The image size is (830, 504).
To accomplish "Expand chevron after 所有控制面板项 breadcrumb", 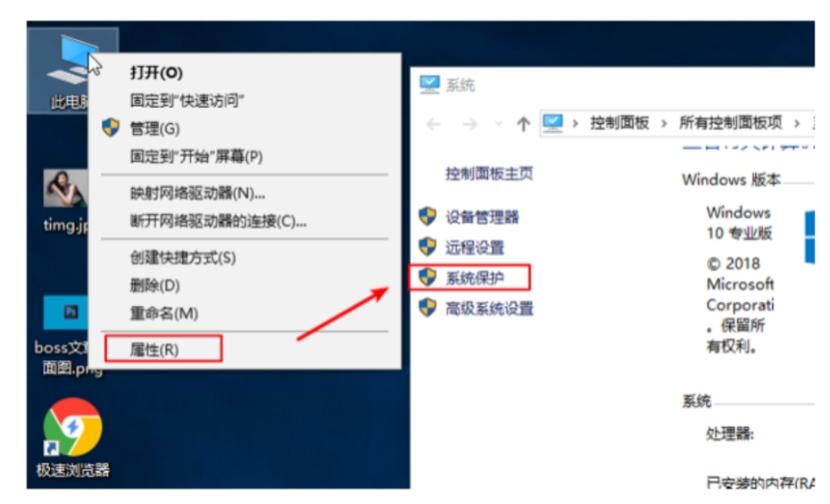I will [x=797, y=124].
